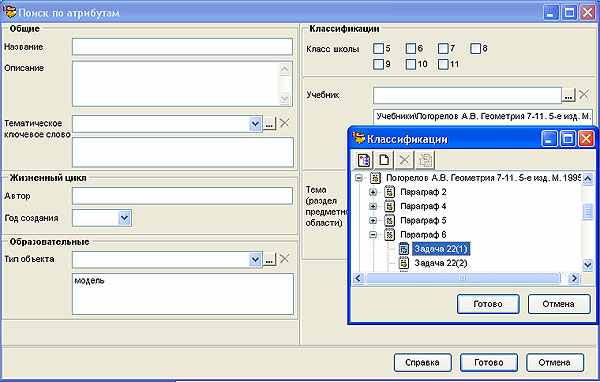600x382 pixels.
Task: Check school class 8
Action: coord(475,48)
